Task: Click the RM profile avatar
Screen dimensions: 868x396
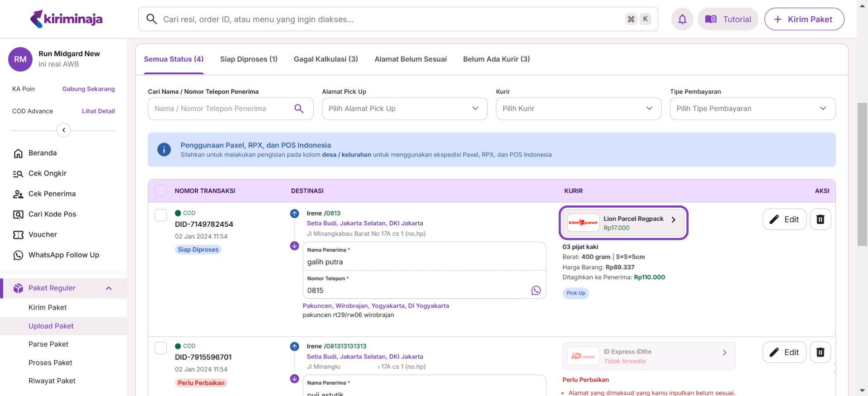Action: (20, 59)
